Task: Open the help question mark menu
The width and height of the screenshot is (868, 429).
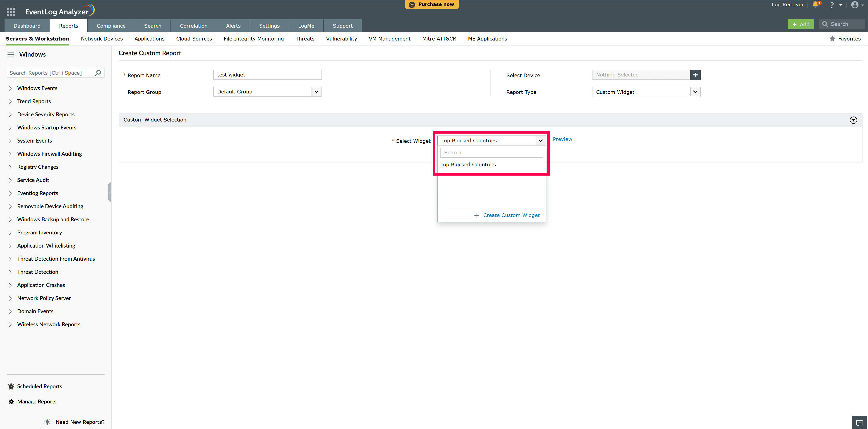Action: [x=832, y=5]
